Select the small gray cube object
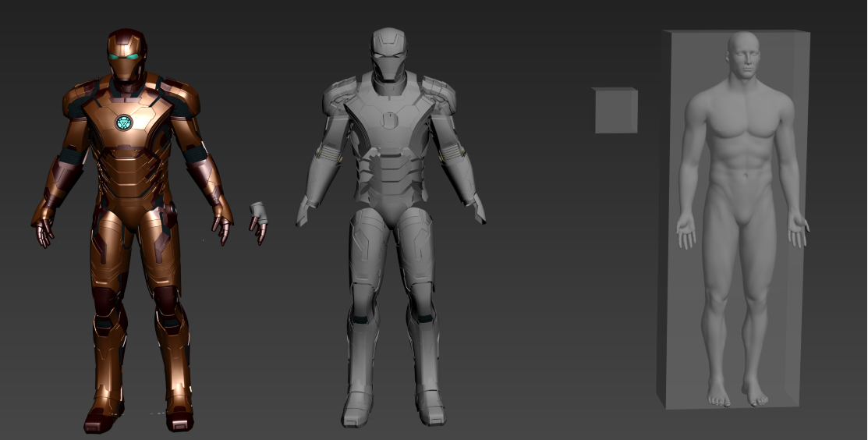 point(615,110)
